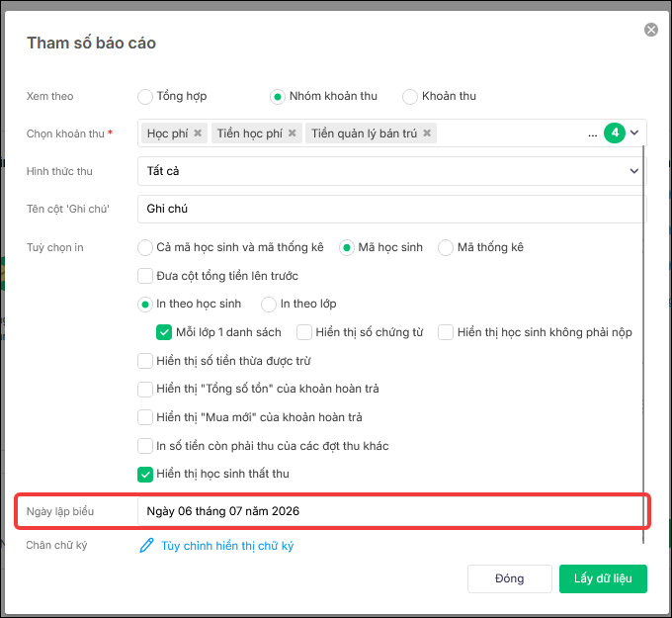The image size is (672, 618).
Task: Click the Đóng button
Action: tap(510, 578)
